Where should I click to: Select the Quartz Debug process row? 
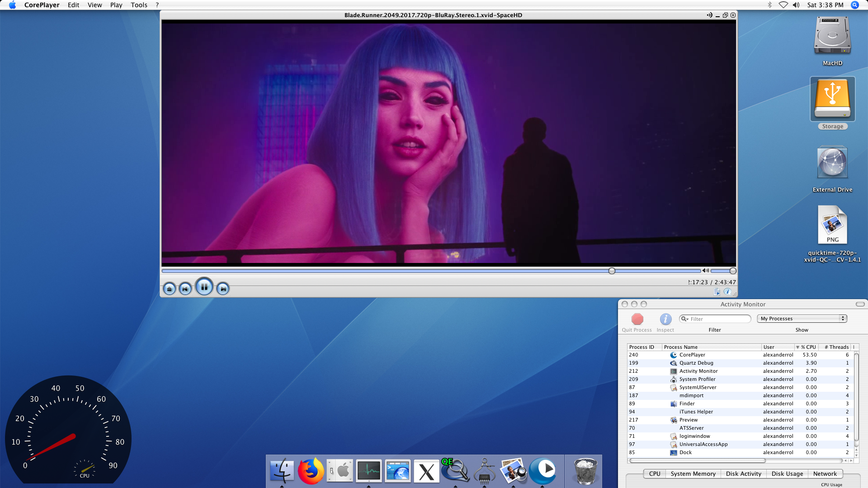(x=740, y=363)
